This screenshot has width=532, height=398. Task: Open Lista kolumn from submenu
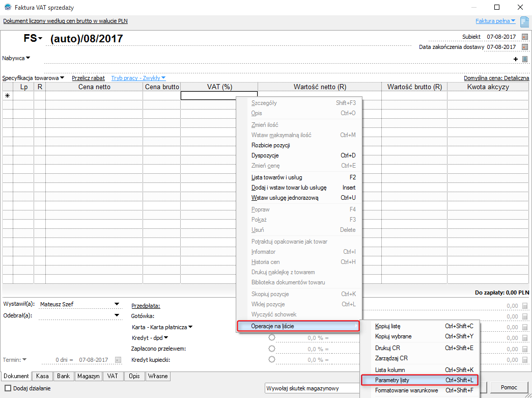point(419,370)
